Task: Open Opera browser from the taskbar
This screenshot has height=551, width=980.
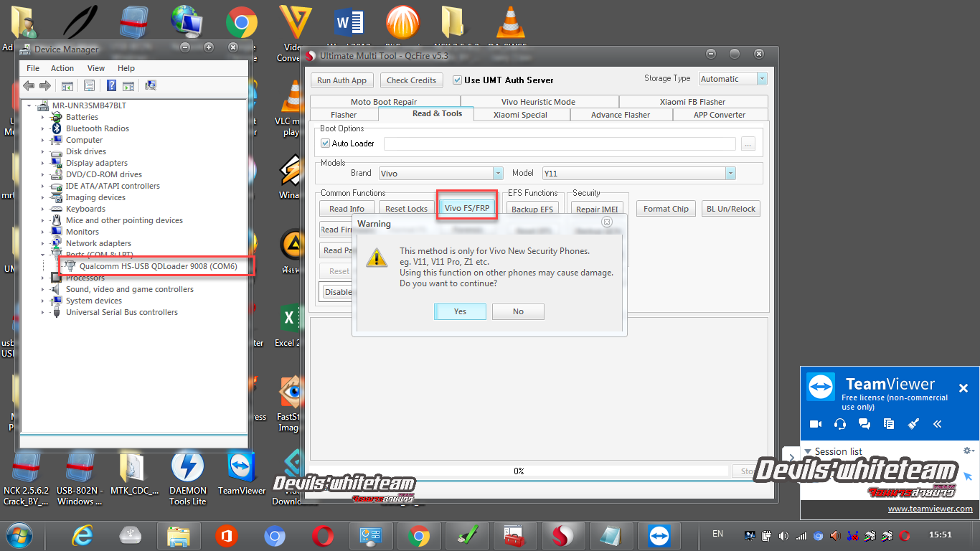Action: 323,535
